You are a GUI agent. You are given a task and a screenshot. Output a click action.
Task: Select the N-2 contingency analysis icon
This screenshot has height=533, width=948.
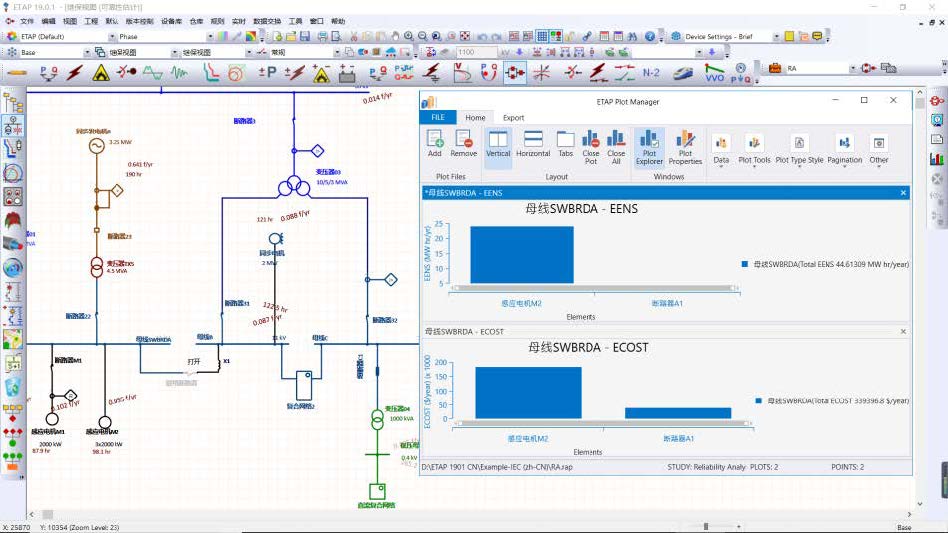coord(651,72)
